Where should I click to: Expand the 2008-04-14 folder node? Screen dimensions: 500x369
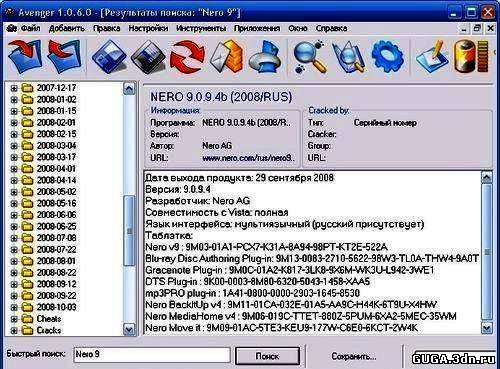point(14,180)
